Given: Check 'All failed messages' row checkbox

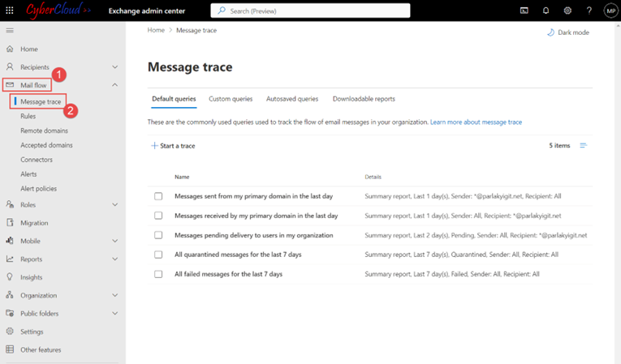Looking at the screenshot, I should tap(158, 274).
